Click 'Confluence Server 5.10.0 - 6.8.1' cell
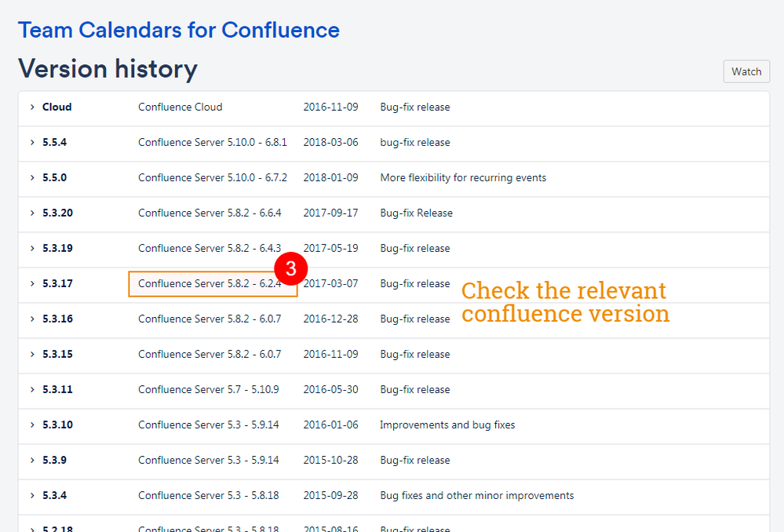The image size is (784, 532). (x=213, y=143)
